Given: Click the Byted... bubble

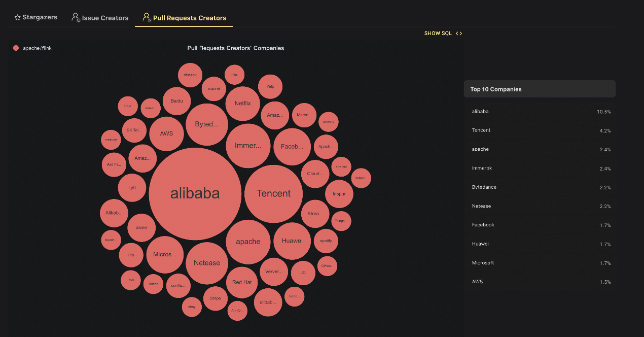Looking at the screenshot, I should tap(207, 124).
